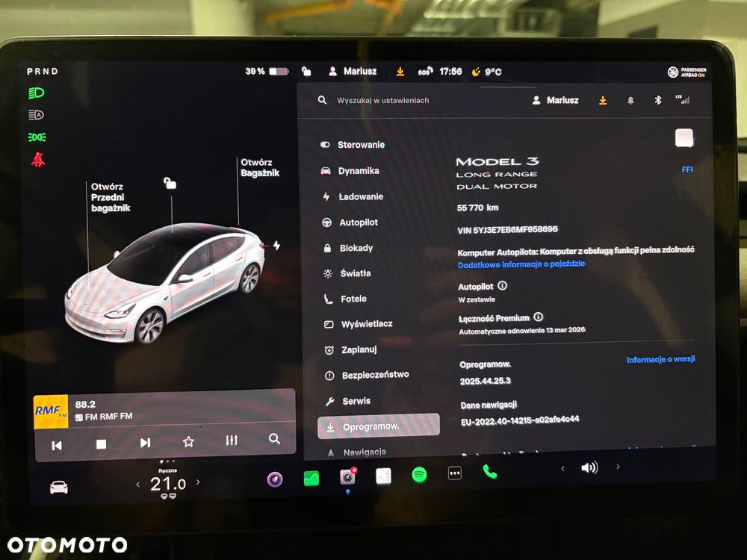Search stations with media player magnifier
This screenshot has height=560, width=747.
(274, 438)
